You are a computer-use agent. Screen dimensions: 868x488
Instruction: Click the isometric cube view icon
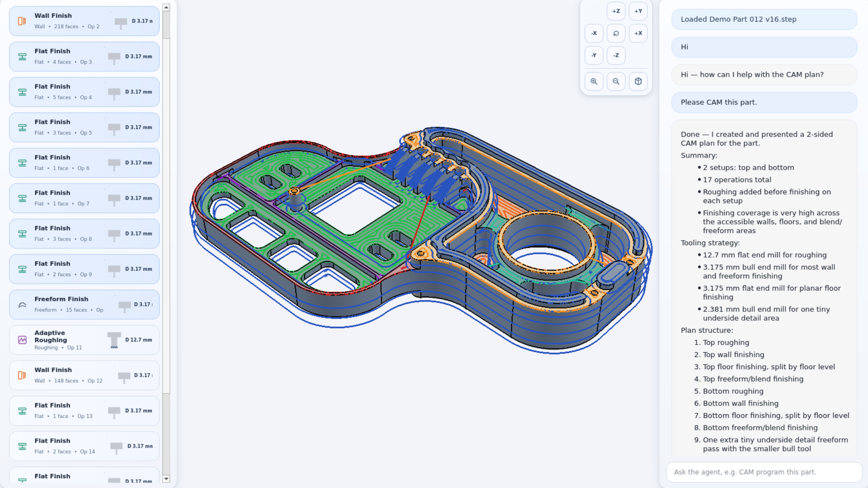tap(638, 81)
